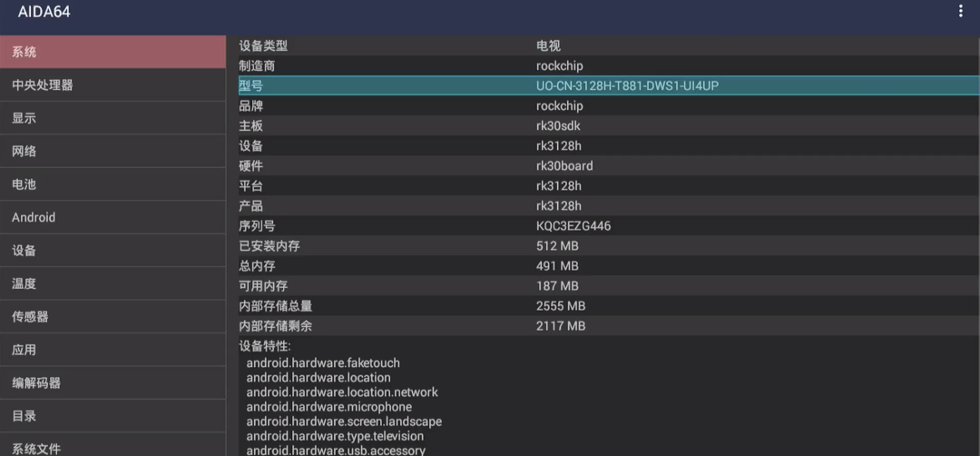Click the 产品 value rk3128h
980x456 pixels.
tap(559, 206)
